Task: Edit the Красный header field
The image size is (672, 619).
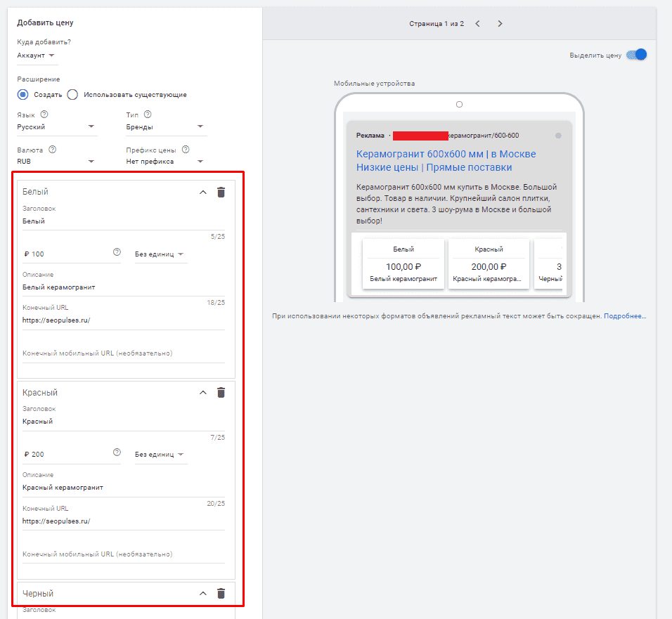Action: [x=124, y=422]
